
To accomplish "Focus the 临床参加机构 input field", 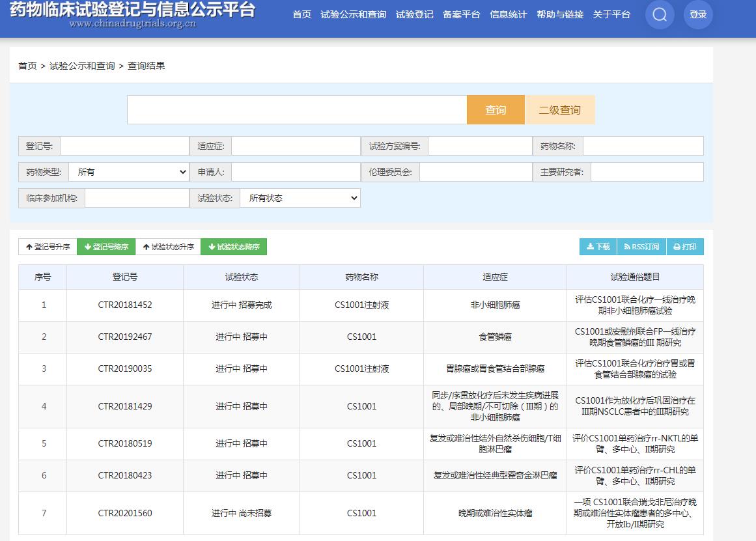I will point(137,198).
